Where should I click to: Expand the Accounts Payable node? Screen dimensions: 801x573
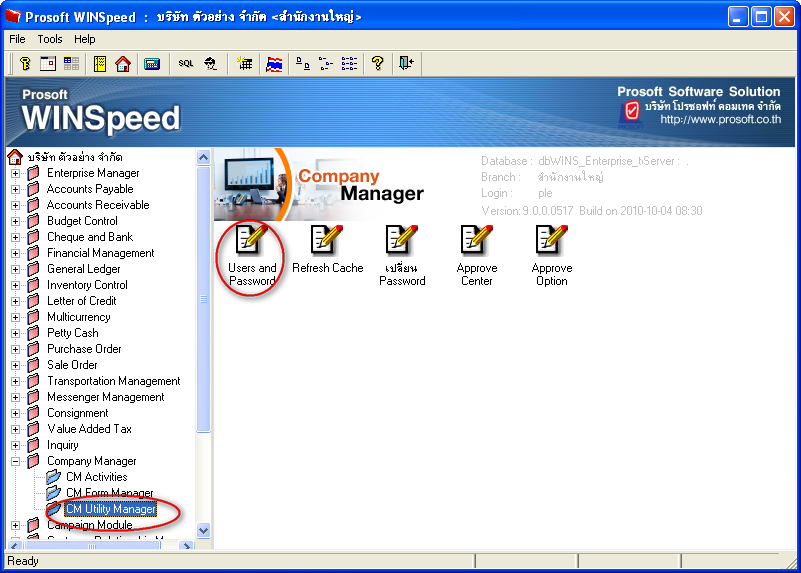tap(15, 189)
